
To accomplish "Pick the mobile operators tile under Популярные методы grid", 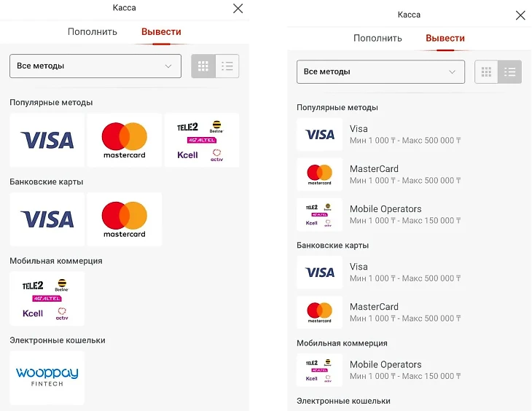I will pyautogui.click(x=202, y=140).
